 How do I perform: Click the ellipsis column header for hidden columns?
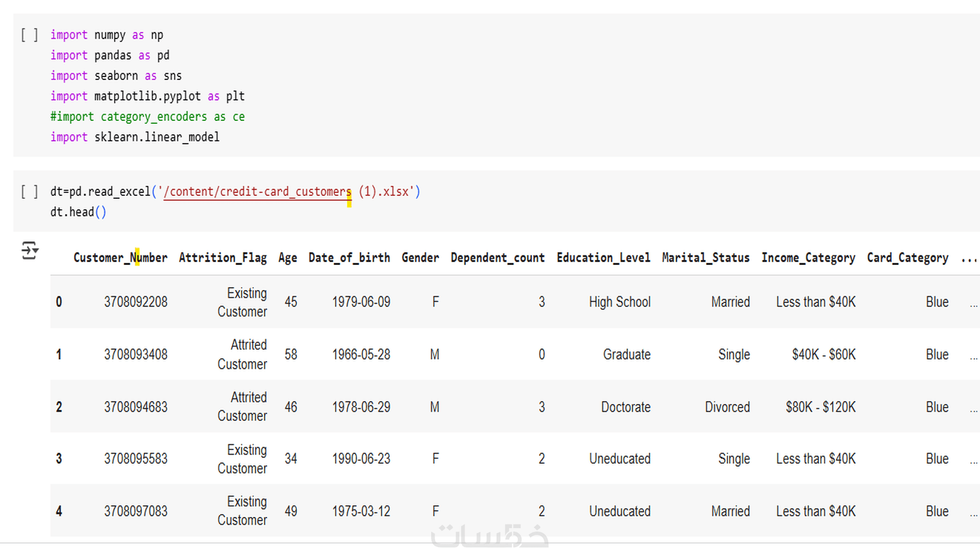968,259
